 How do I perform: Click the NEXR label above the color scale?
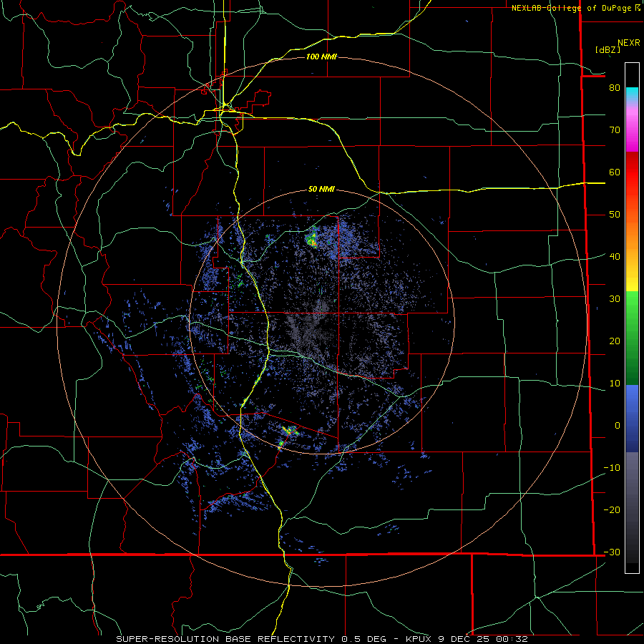click(x=628, y=43)
